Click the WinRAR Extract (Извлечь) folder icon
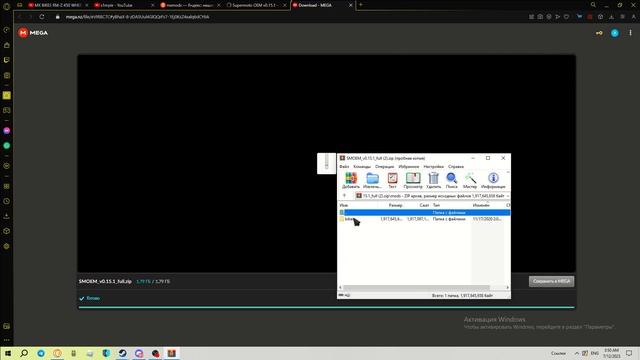 tap(372, 180)
